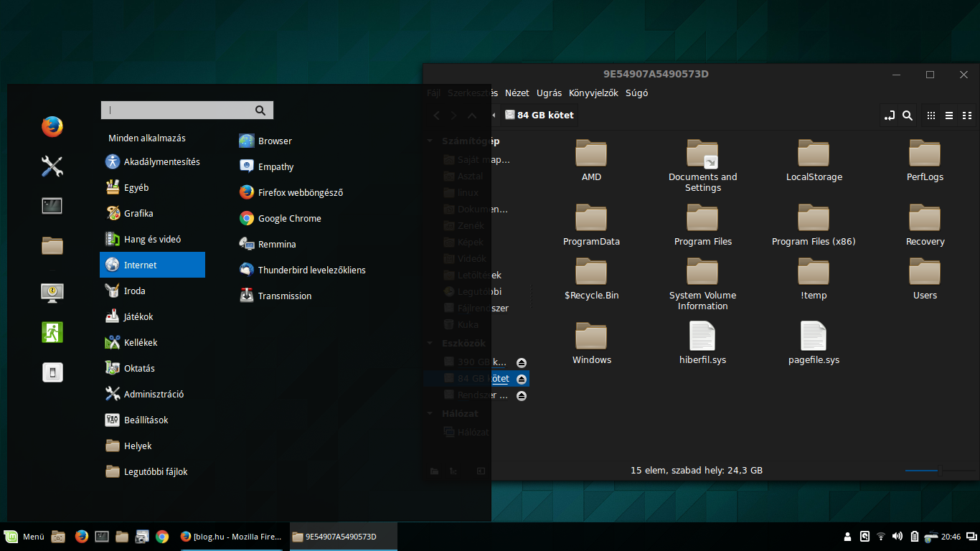
Task: Switch file manager to icon view
Action: click(931, 115)
